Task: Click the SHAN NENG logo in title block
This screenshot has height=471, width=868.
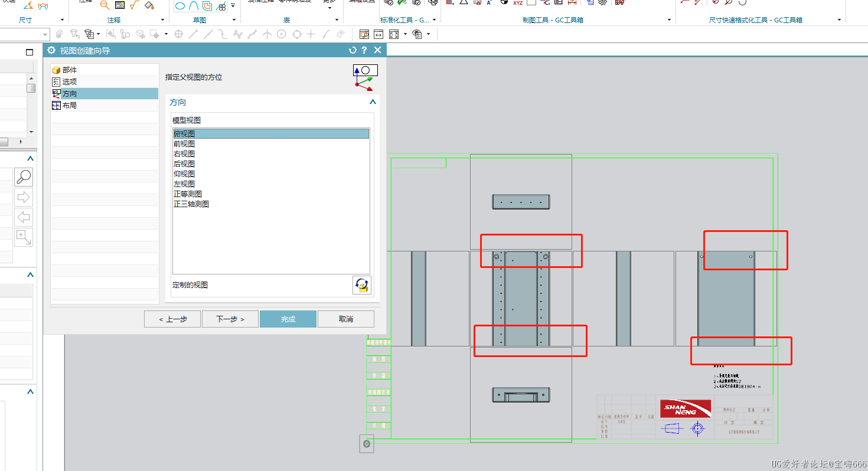Action: click(x=686, y=408)
